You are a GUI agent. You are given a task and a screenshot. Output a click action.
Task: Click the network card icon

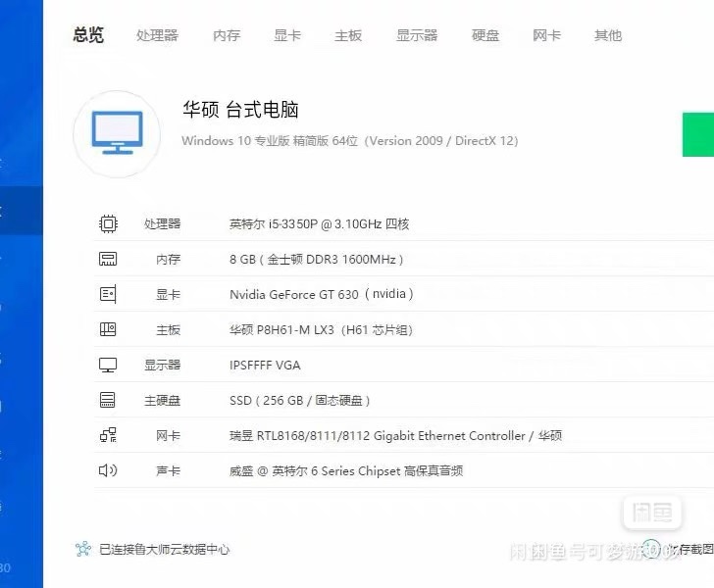[108, 435]
